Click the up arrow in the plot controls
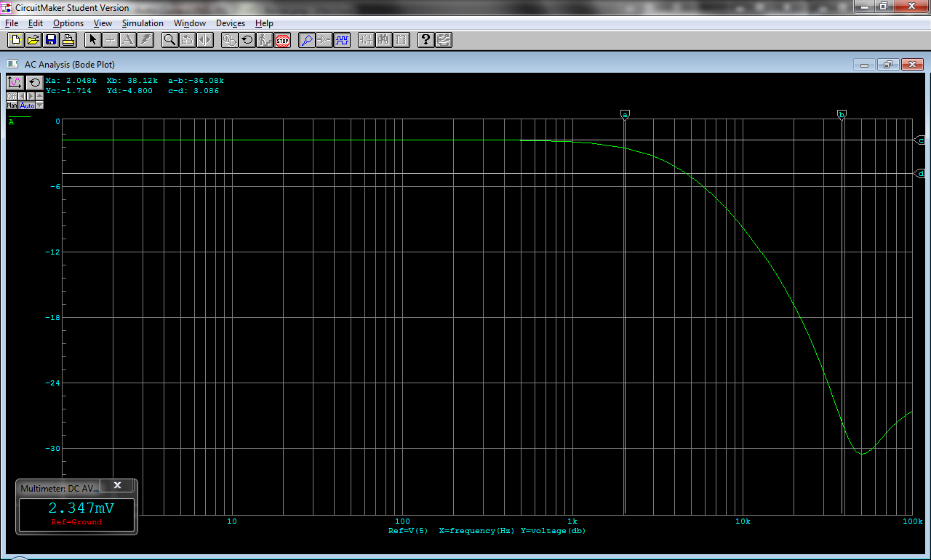The height and width of the screenshot is (560, 931). 39,96
